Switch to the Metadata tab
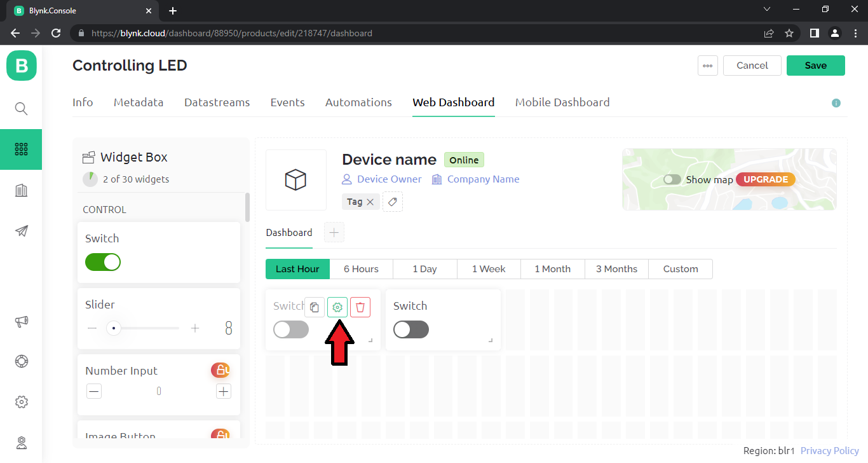Screen dimensions: 868x463 point(139,102)
